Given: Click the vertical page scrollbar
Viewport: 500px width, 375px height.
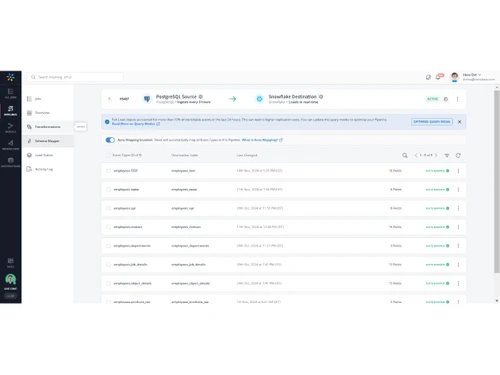Looking at the screenshot, I should pos(497,182).
